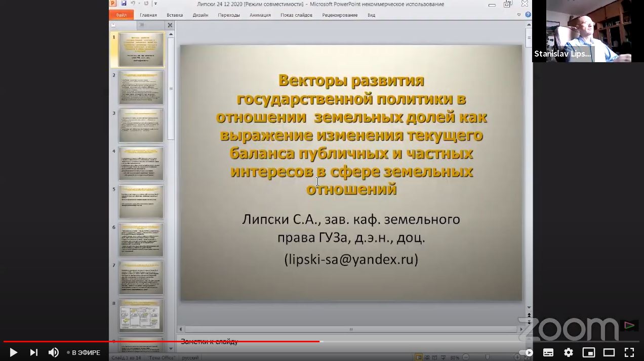Select slide 1 thumbnail
The image size is (644, 361).
pos(141,50)
